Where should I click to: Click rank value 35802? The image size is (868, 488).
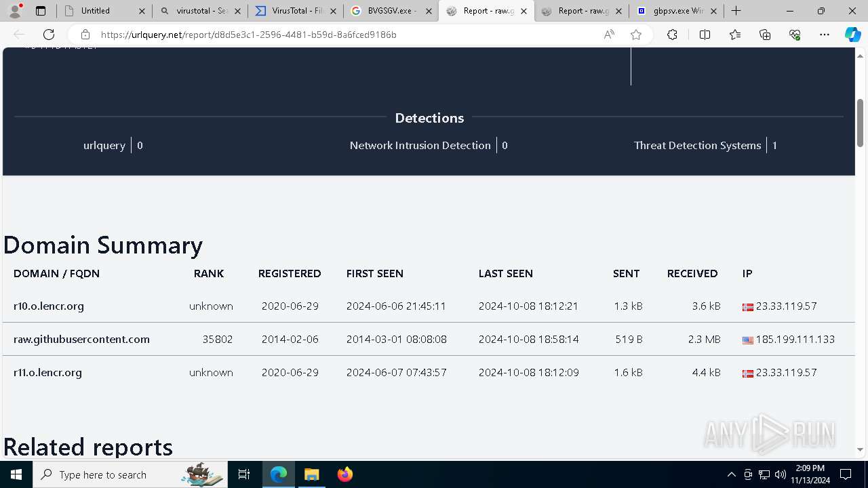pos(218,340)
